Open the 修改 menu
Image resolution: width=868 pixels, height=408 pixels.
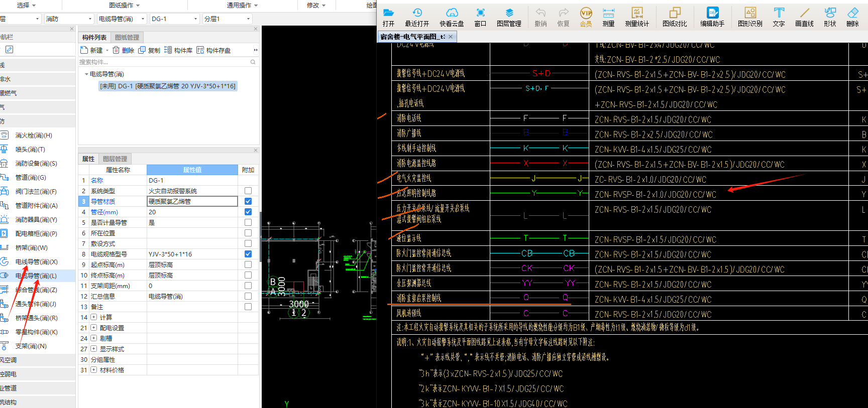click(x=316, y=5)
